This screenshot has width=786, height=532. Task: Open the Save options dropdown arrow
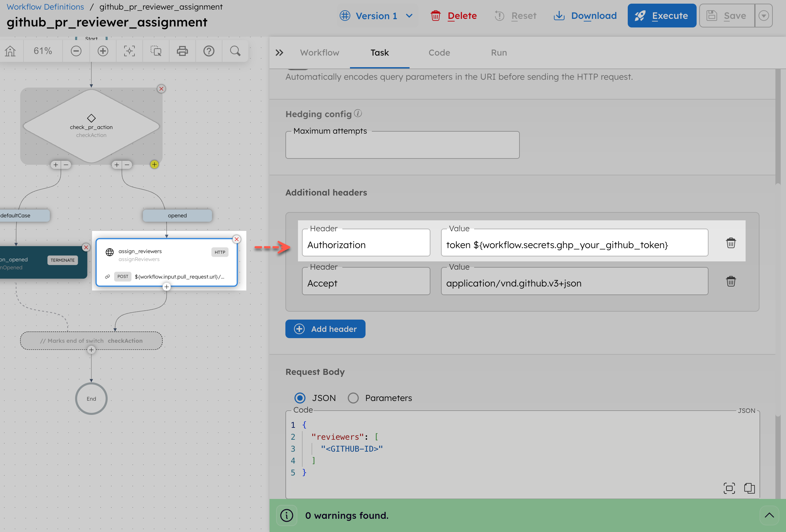[x=764, y=16]
